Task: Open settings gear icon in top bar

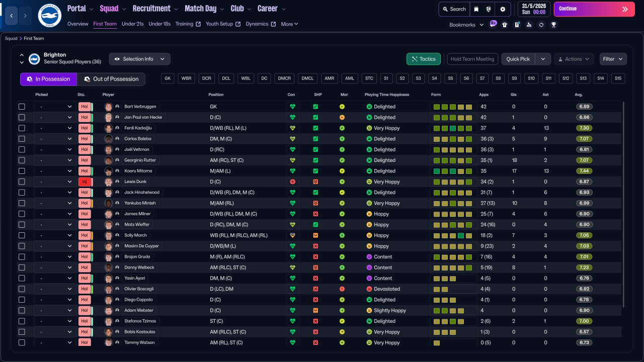Action: (503, 9)
